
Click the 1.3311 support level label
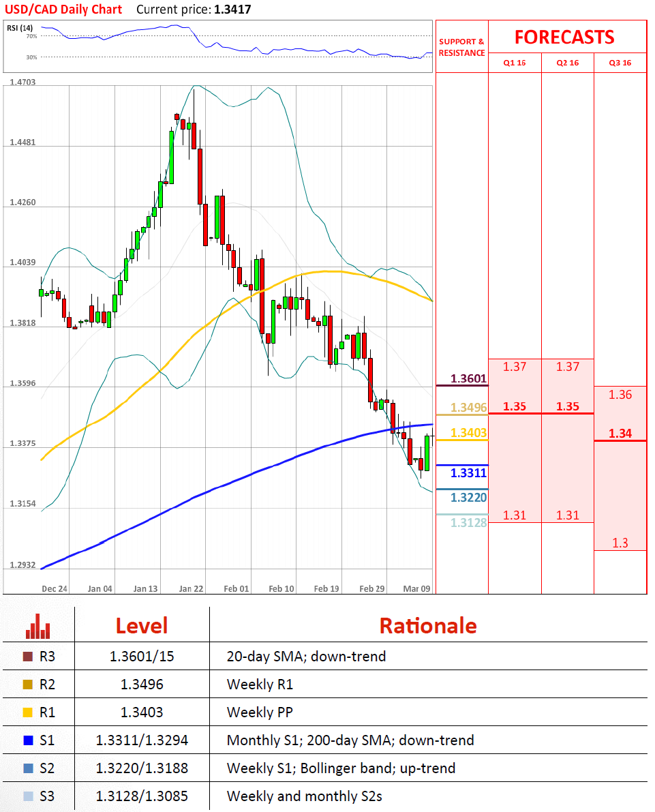coord(468,472)
